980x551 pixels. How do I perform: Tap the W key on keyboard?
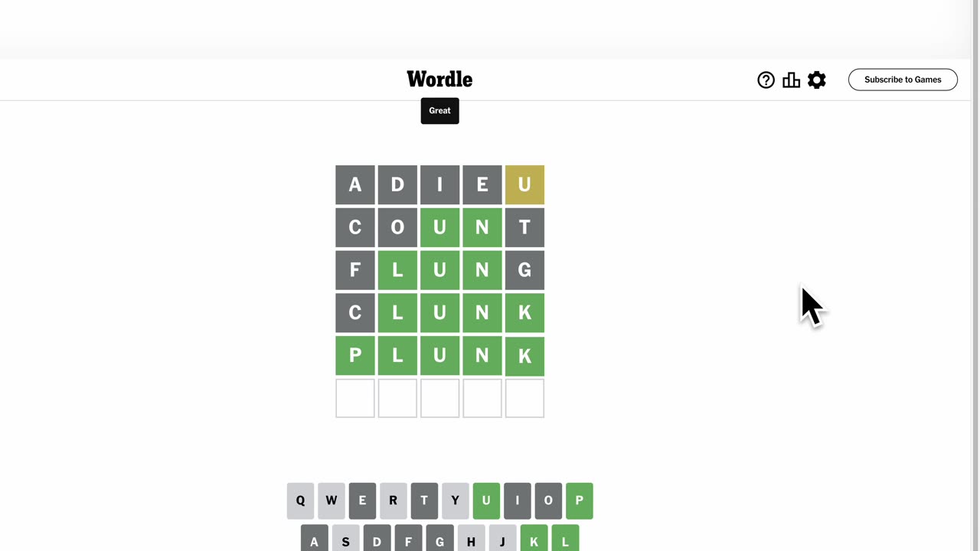(332, 500)
